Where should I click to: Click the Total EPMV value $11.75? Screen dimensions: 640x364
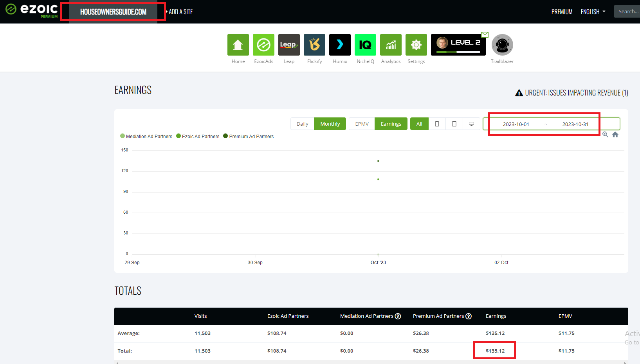coord(566,351)
